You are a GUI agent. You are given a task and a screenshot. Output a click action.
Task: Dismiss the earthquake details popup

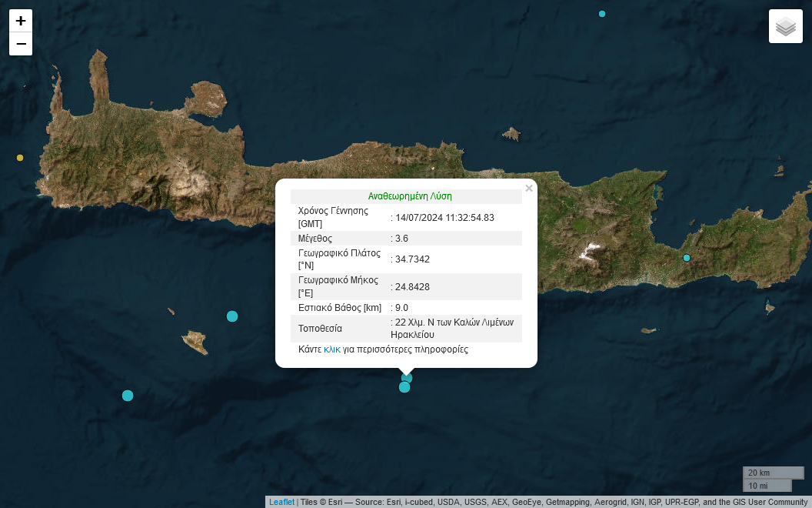[x=529, y=188]
